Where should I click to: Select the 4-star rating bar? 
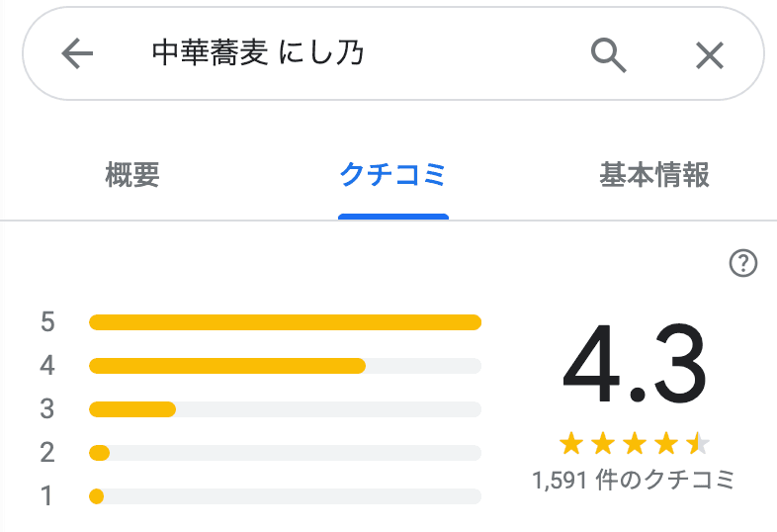point(285,366)
